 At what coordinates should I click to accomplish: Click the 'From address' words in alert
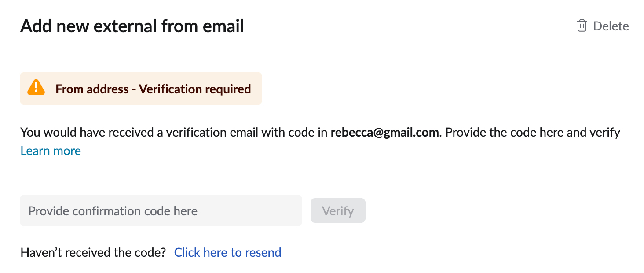92,89
